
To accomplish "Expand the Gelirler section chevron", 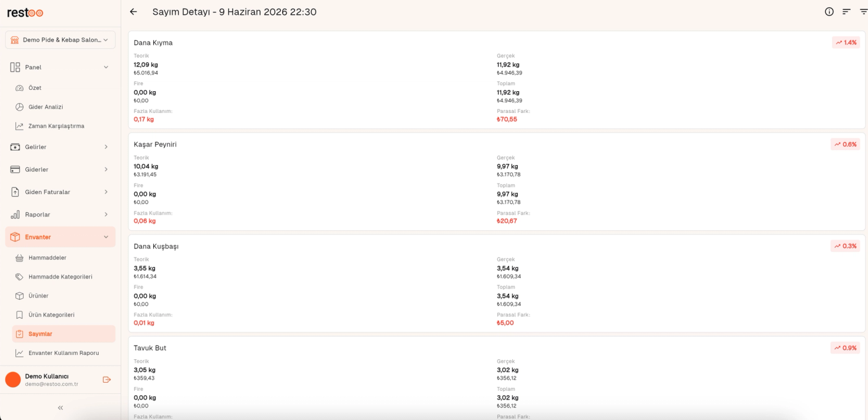I will coord(106,147).
